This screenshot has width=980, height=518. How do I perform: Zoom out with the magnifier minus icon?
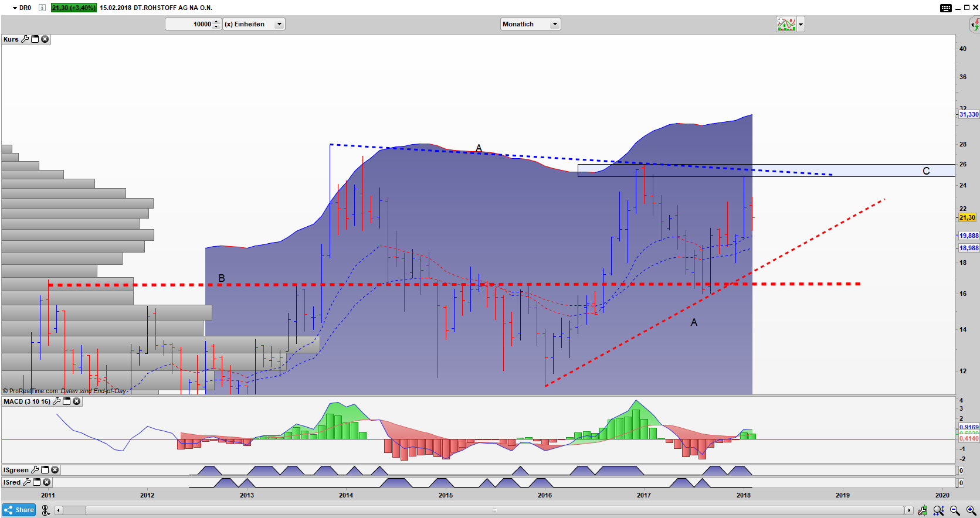[955, 510]
